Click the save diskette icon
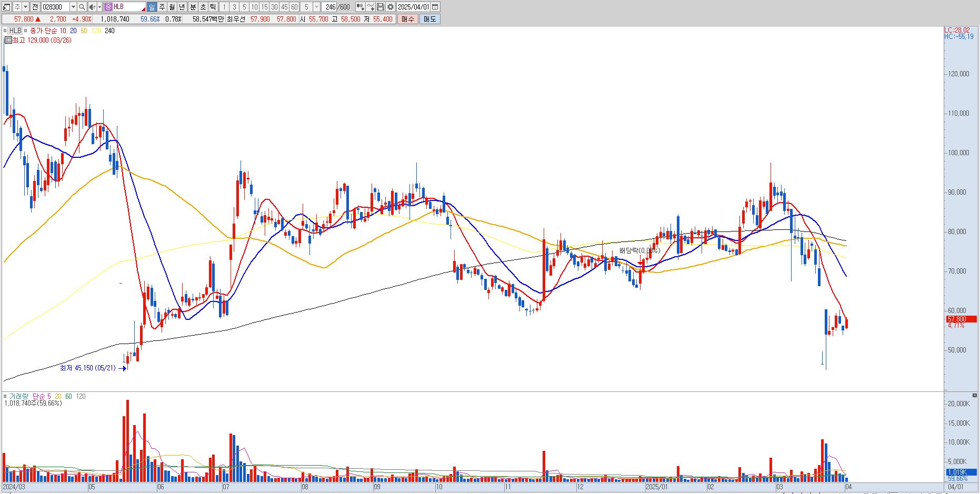Screen dimensions: 980x494 click(x=381, y=7)
